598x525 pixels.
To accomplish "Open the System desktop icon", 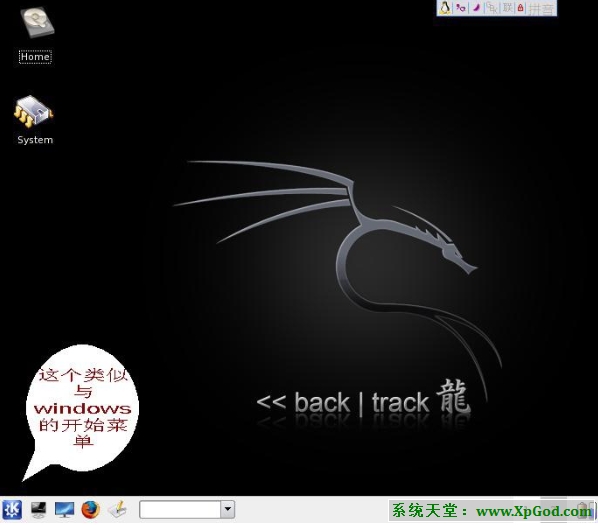I will 34,120.
